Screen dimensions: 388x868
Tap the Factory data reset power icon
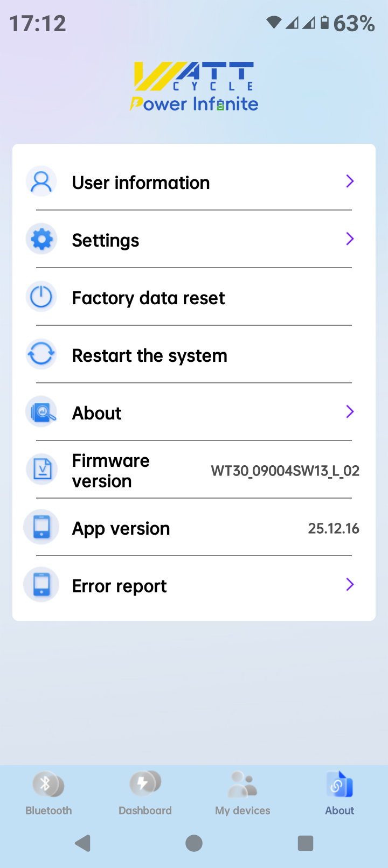[x=41, y=297]
